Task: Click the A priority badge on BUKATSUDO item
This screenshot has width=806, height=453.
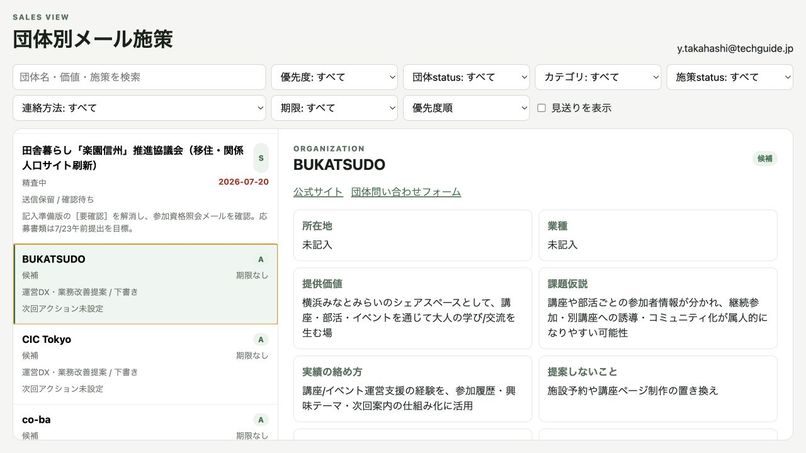Action: coord(261,259)
